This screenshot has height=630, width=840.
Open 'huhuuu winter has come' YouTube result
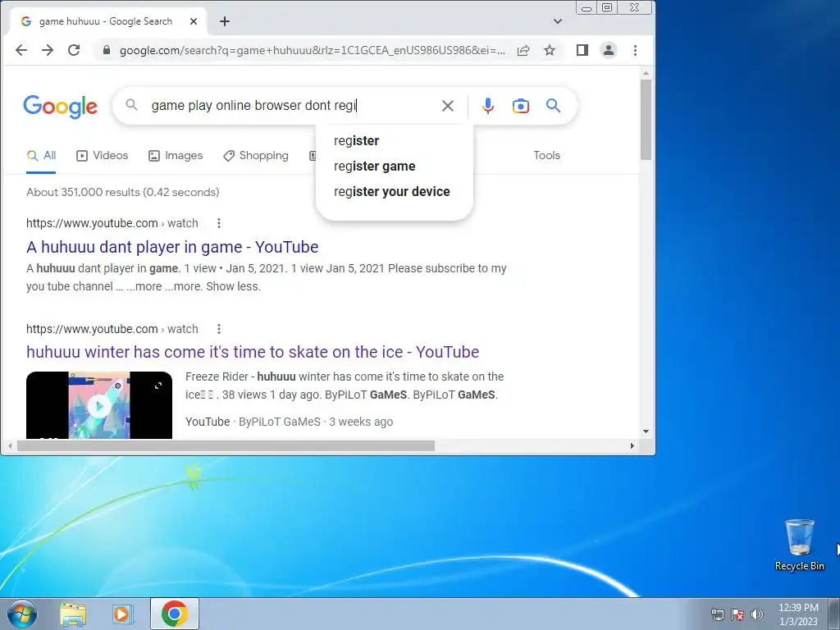253,352
